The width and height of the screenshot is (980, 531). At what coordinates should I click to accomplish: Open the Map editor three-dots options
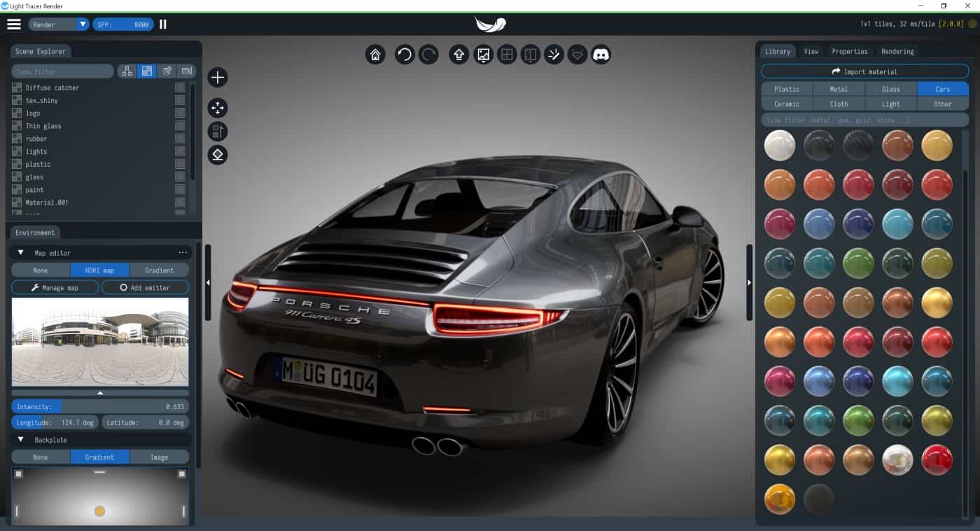(183, 253)
